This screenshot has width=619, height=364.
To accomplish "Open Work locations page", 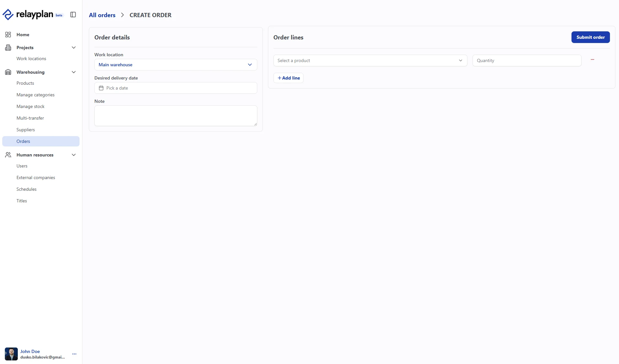I will coord(31,59).
